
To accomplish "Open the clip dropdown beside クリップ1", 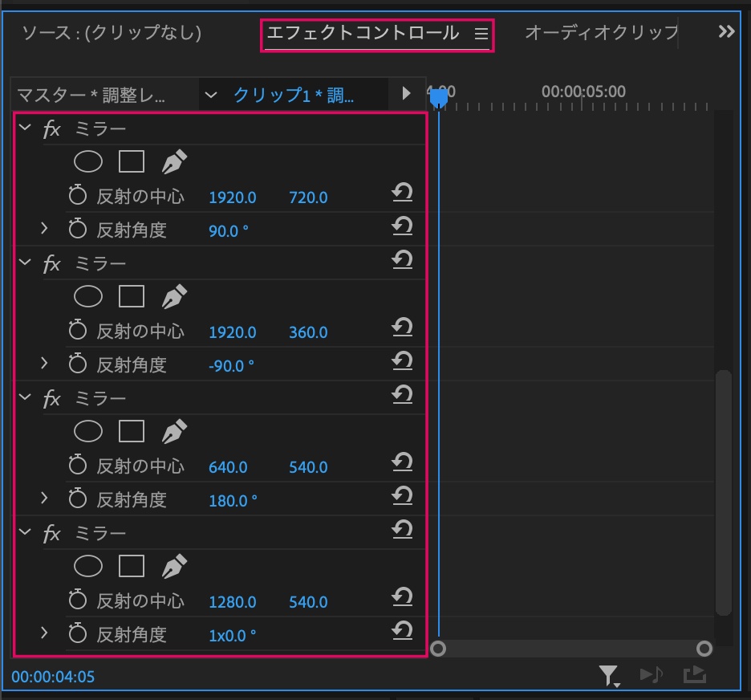I will tap(211, 95).
